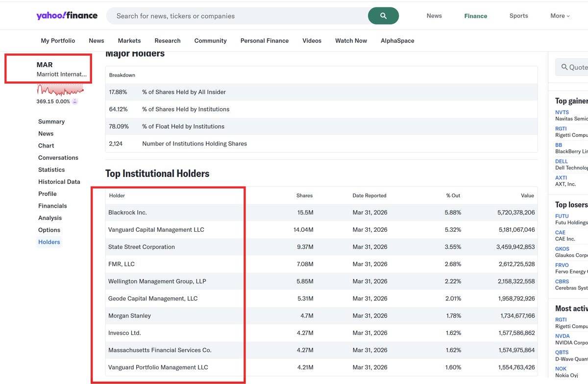This screenshot has width=588, height=384.
Task: Open the Research menu
Action: click(x=168, y=41)
